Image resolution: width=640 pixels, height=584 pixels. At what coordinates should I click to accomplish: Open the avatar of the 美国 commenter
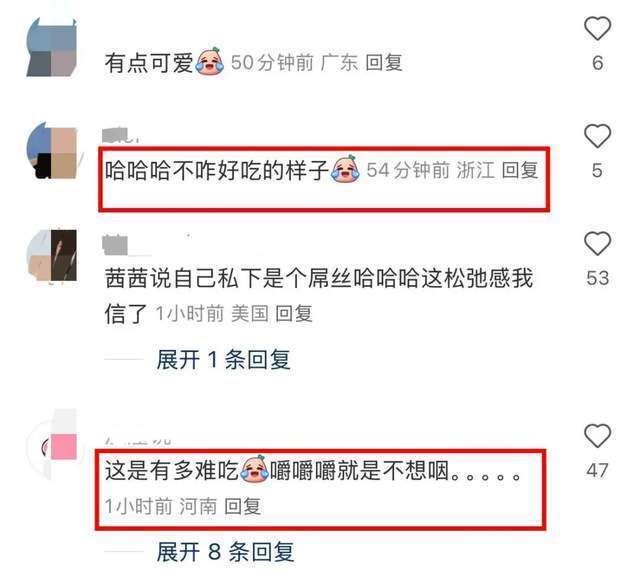tap(52, 256)
